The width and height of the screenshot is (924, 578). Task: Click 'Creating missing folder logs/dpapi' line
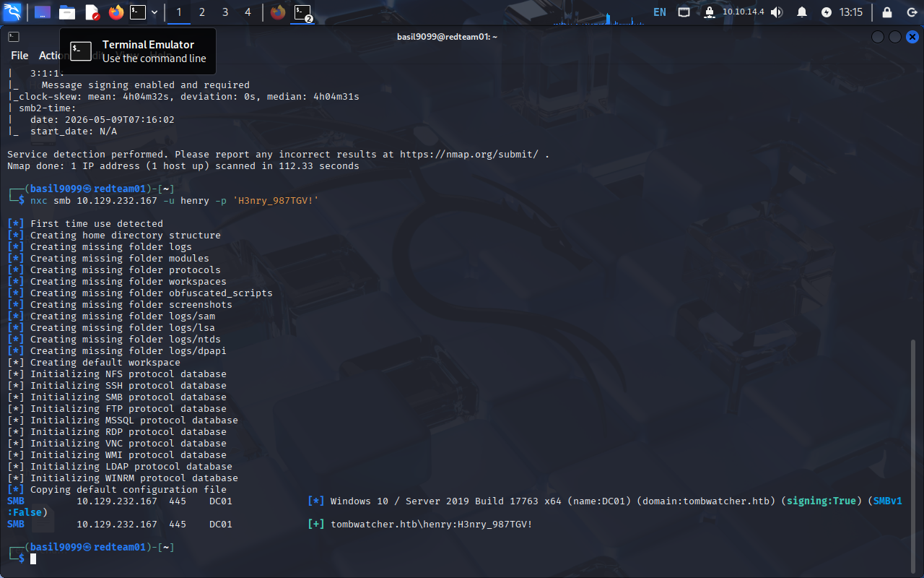coord(117,351)
